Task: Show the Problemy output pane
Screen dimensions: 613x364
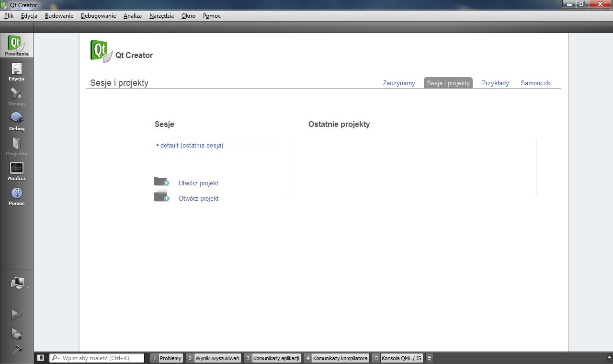Action: click(x=167, y=358)
